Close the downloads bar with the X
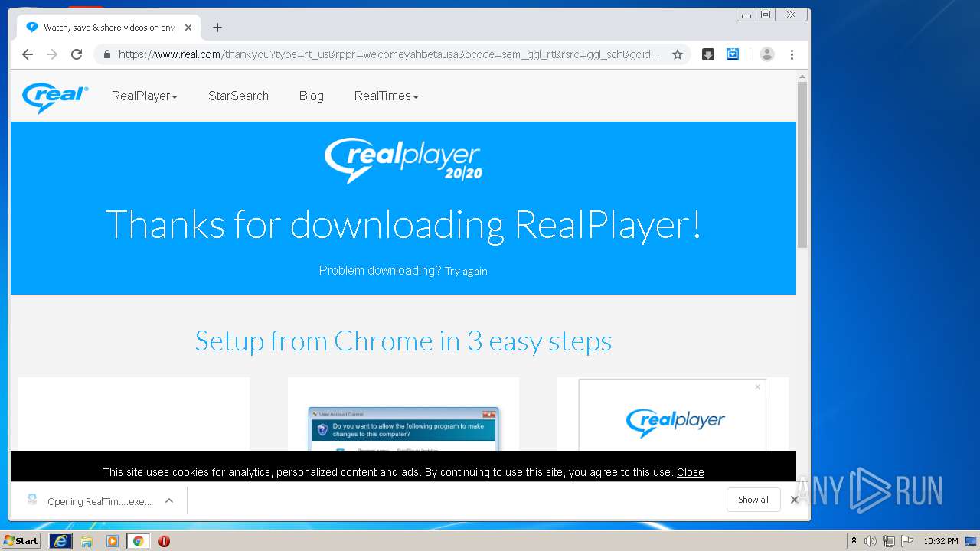Image resolution: width=980 pixels, height=551 pixels. [x=794, y=500]
